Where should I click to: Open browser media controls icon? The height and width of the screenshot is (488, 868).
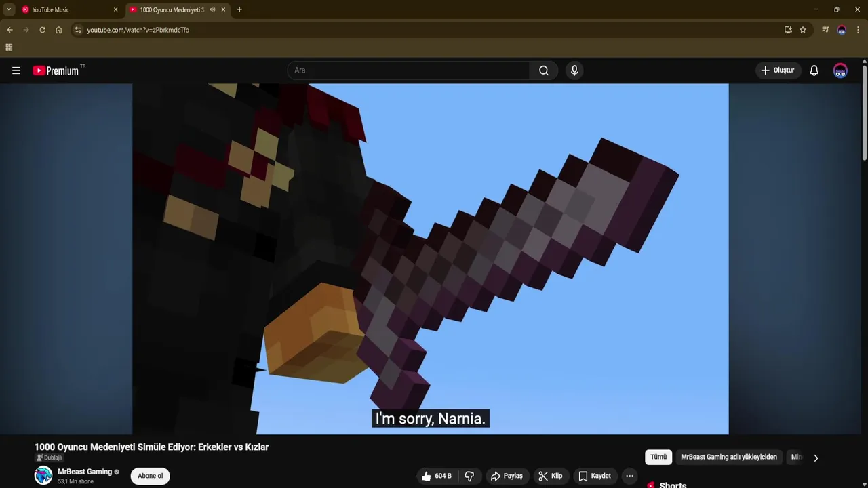[x=825, y=30]
